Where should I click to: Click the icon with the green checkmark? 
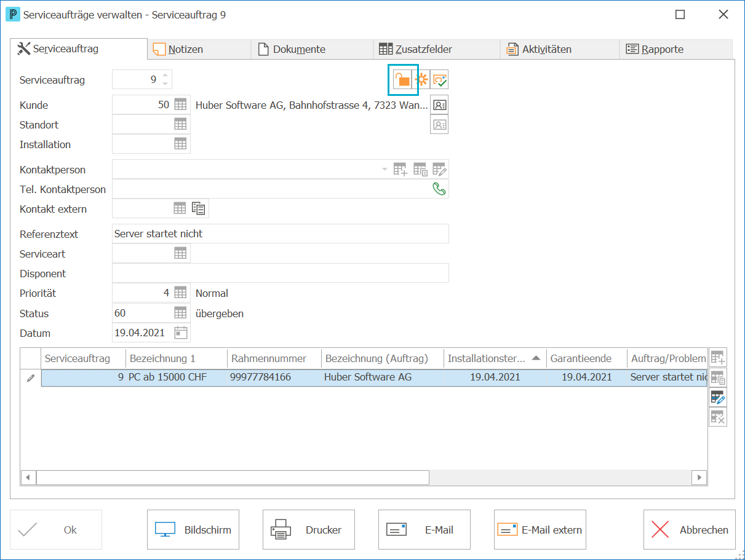click(x=439, y=80)
